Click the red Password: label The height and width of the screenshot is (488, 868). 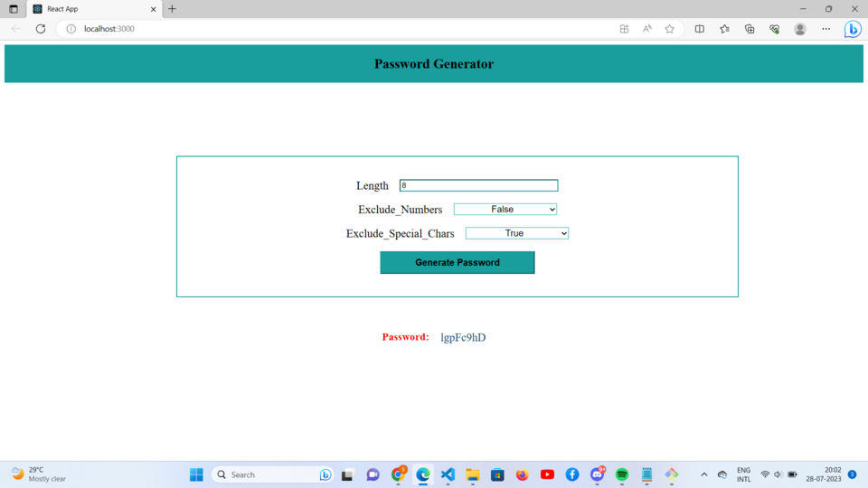pyautogui.click(x=405, y=337)
